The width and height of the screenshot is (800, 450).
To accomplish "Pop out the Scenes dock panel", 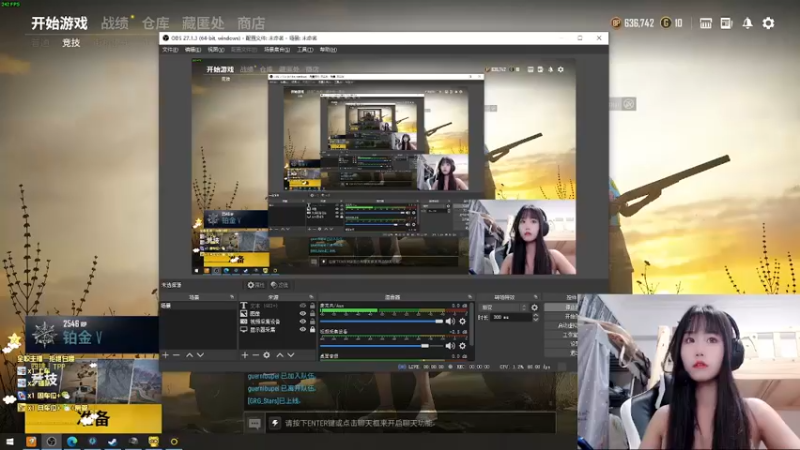I will [x=232, y=297].
